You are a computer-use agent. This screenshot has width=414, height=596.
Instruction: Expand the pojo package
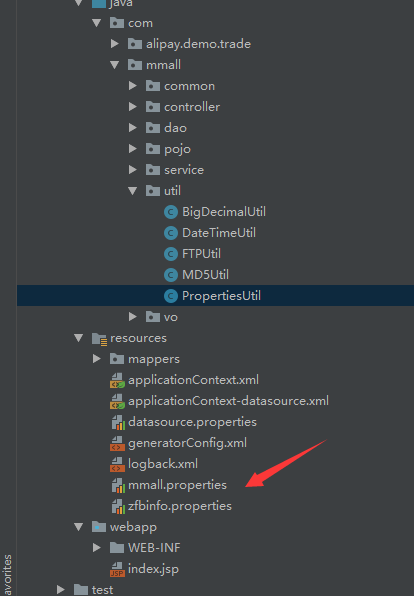(132, 149)
